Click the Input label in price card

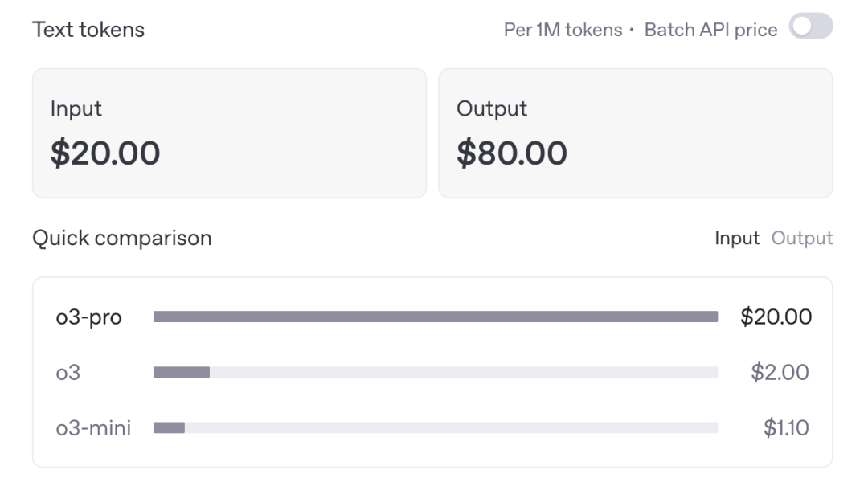click(76, 108)
